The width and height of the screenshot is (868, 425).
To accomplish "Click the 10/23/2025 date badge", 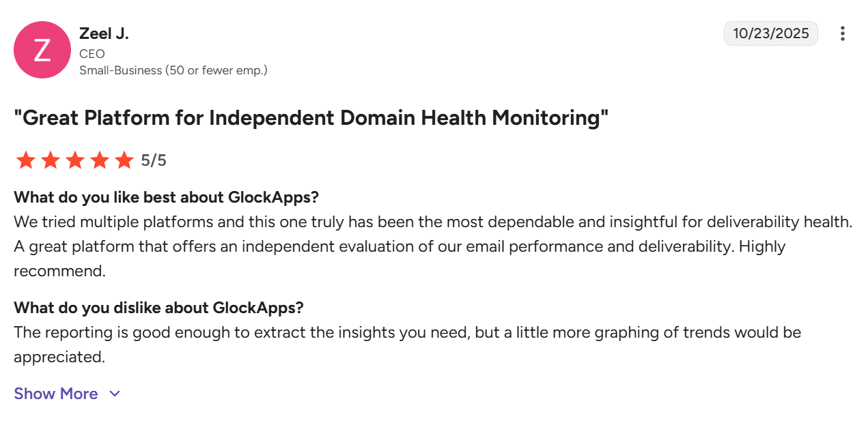I will pos(770,33).
